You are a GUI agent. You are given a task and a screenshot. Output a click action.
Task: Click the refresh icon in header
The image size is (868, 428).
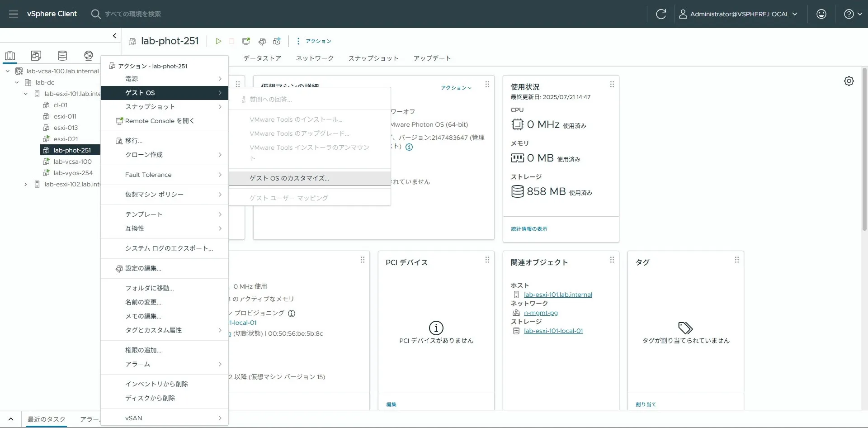click(x=660, y=14)
